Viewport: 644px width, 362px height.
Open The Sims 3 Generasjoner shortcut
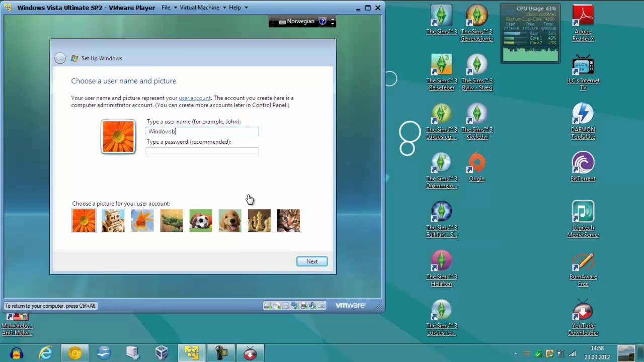click(x=476, y=23)
